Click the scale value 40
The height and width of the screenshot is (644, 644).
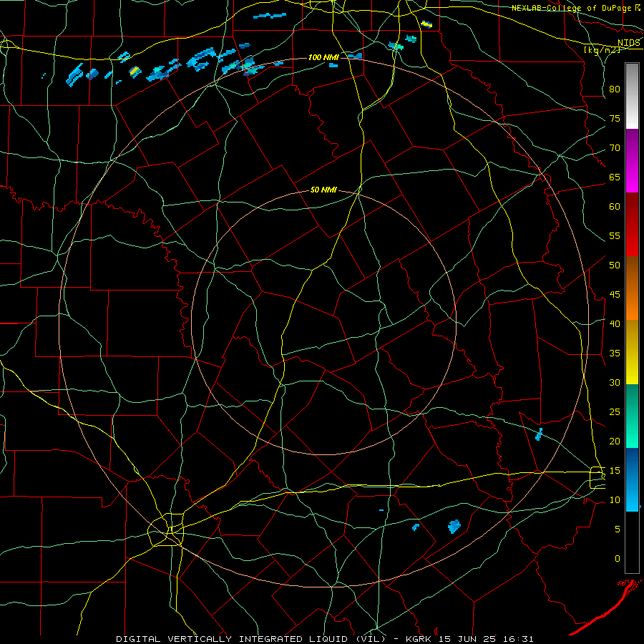point(615,323)
